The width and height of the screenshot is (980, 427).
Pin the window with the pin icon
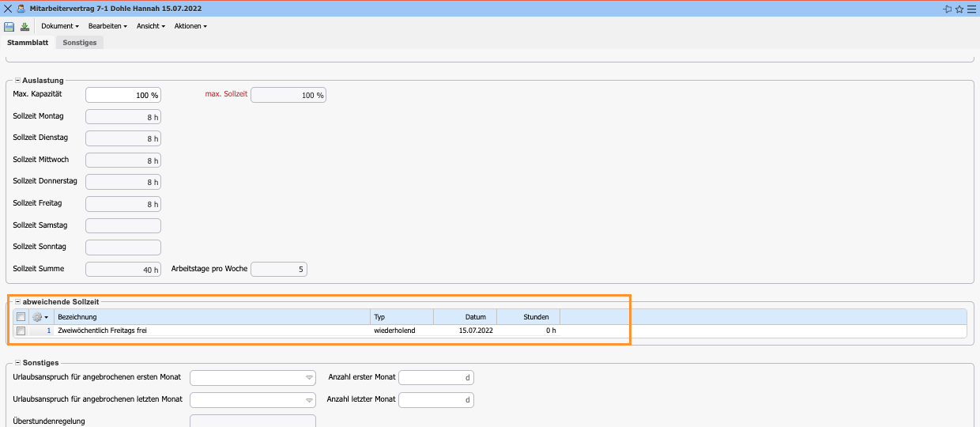948,9
